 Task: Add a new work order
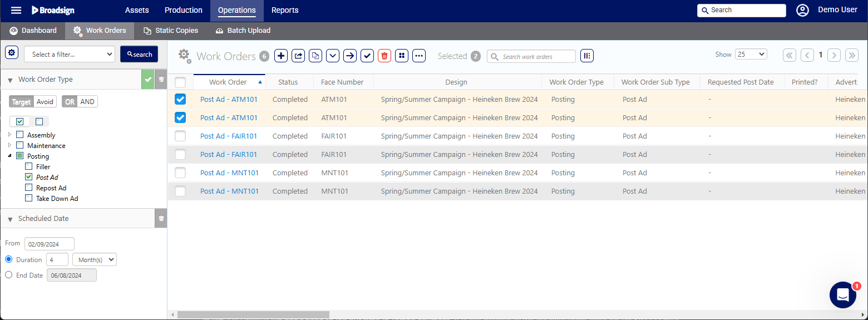coord(281,56)
